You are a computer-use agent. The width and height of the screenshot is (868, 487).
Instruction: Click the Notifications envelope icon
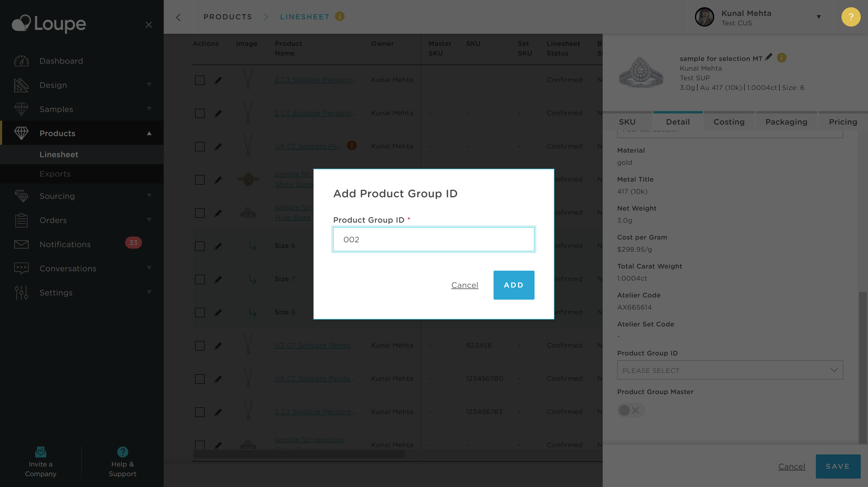pos(21,244)
